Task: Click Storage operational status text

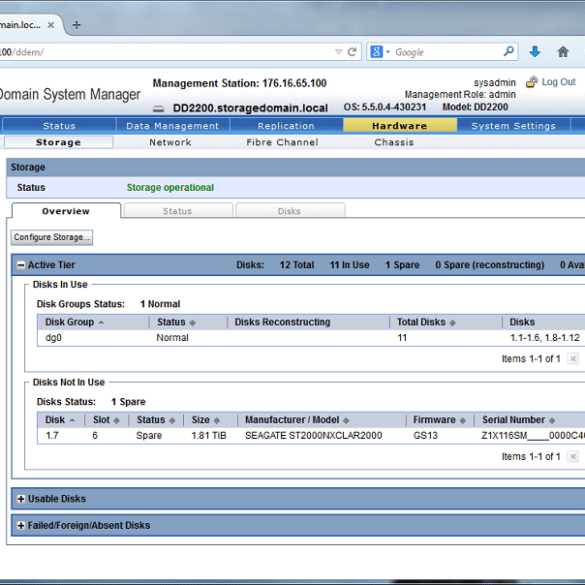Action: coord(170,187)
